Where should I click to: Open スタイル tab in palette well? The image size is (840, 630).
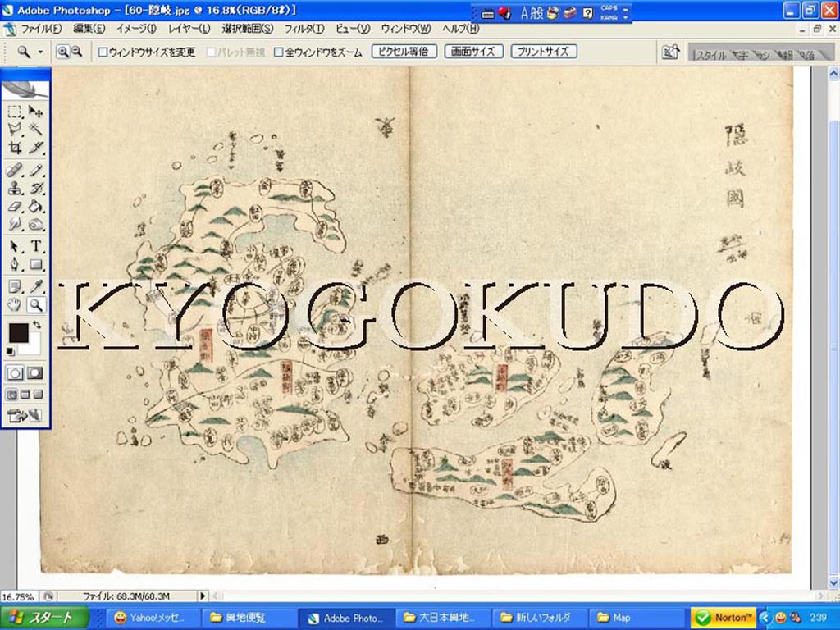(x=710, y=55)
